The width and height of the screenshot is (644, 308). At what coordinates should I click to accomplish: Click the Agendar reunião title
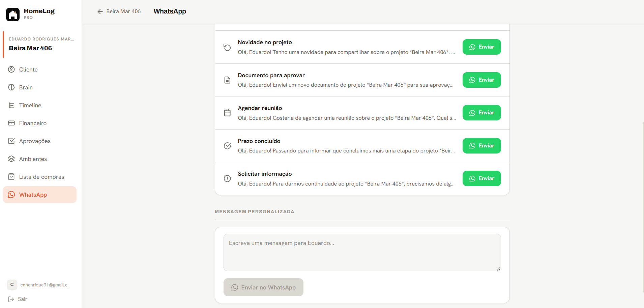point(260,108)
